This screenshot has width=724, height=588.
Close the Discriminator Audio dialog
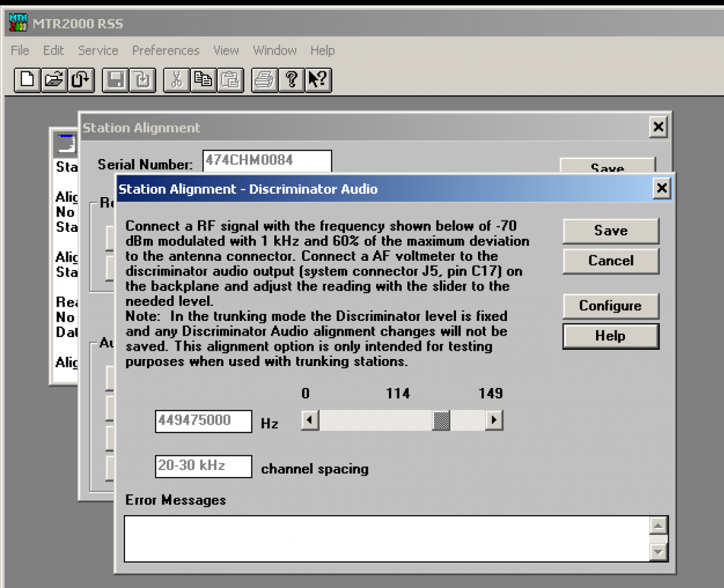coord(662,188)
